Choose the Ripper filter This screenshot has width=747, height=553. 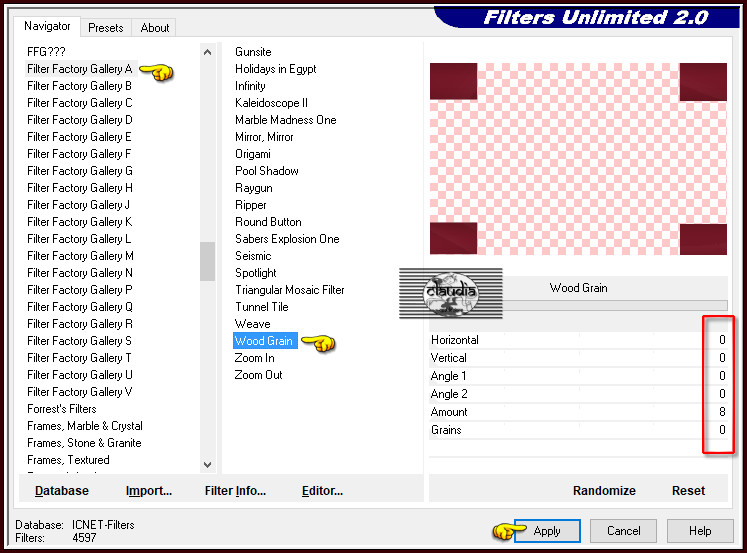coord(251,205)
